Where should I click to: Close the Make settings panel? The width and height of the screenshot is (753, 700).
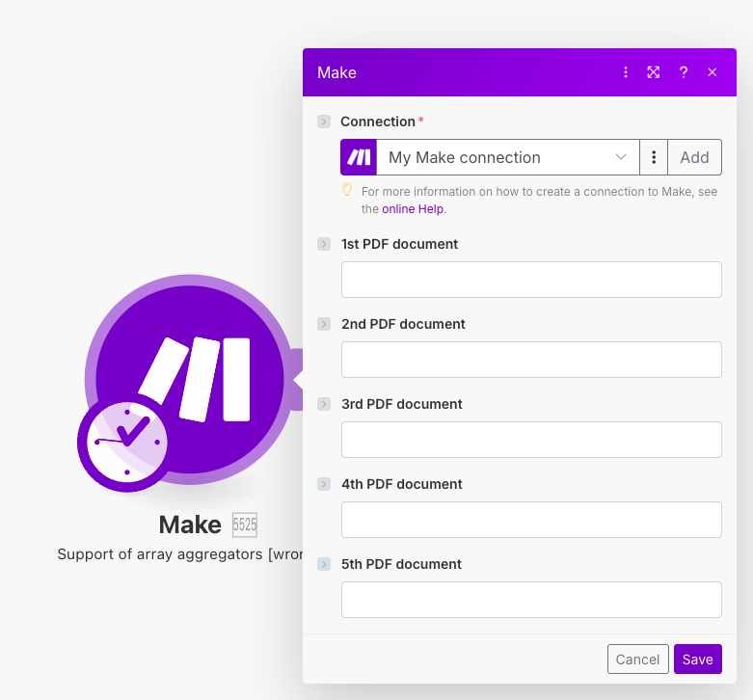[713, 72]
